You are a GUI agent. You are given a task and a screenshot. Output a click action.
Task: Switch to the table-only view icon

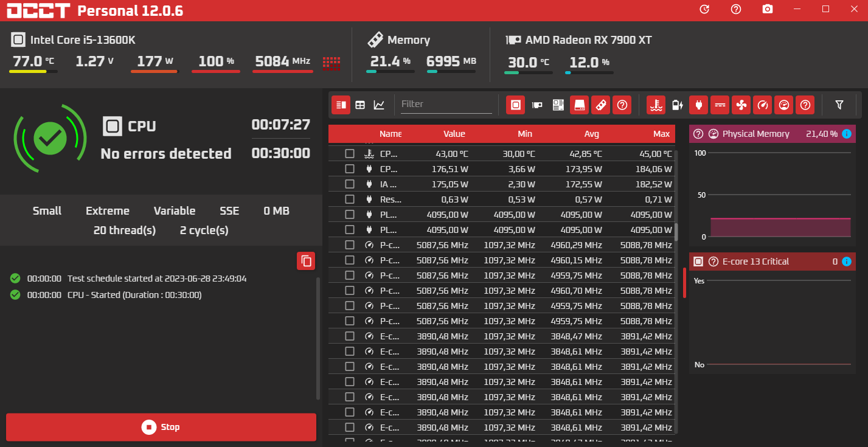360,105
